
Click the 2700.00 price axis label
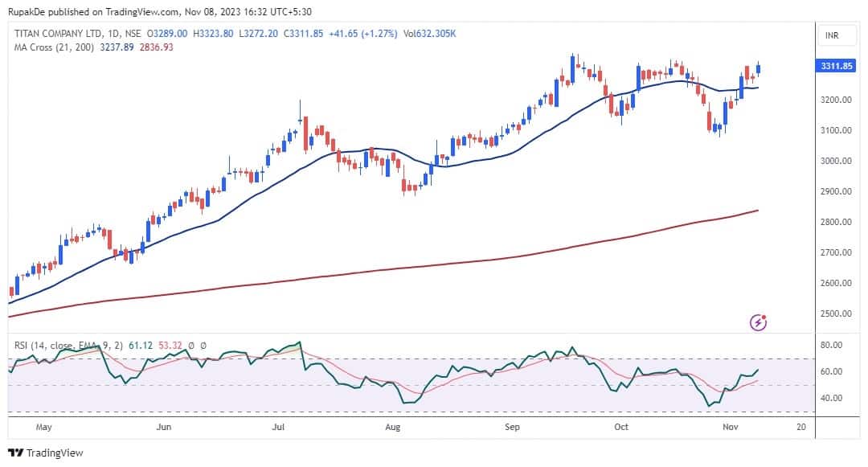click(836, 252)
